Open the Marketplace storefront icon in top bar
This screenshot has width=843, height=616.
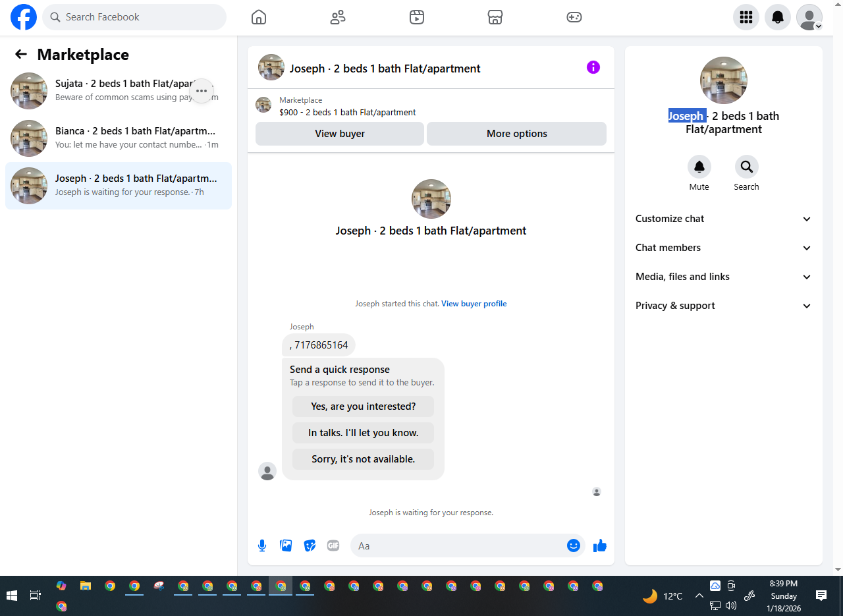[x=495, y=17]
